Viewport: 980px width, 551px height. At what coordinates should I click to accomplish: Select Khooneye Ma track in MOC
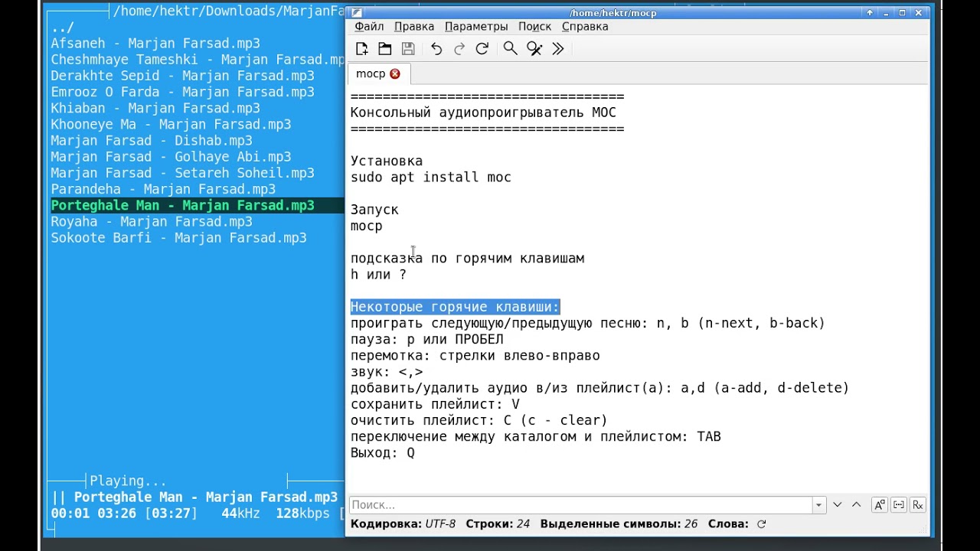(x=171, y=124)
